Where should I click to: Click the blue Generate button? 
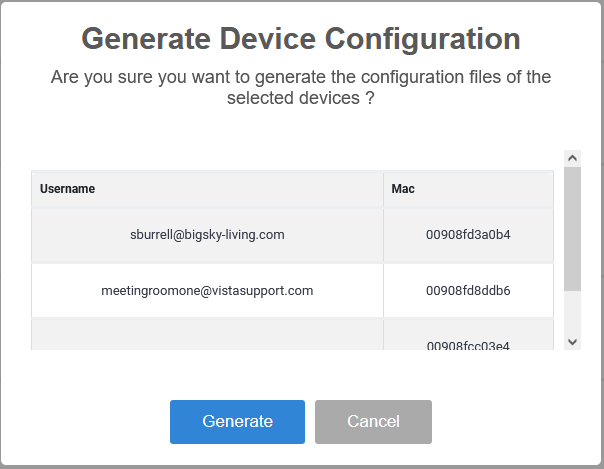pos(237,422)
